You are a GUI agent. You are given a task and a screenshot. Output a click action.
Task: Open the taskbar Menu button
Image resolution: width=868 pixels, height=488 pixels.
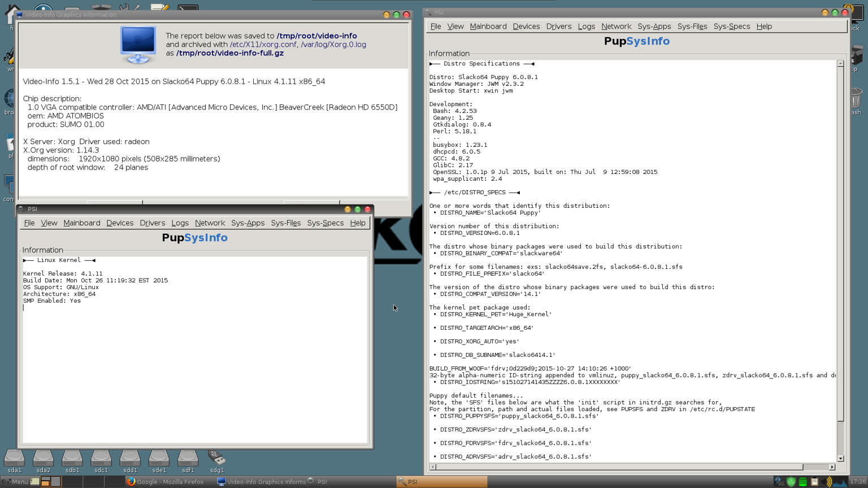pos(15,482)
